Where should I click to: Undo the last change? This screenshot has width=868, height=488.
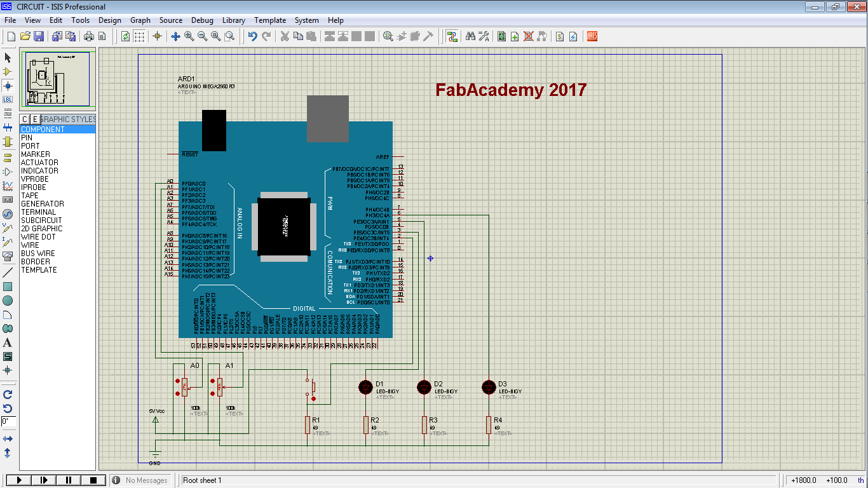(x=253, y=36)
